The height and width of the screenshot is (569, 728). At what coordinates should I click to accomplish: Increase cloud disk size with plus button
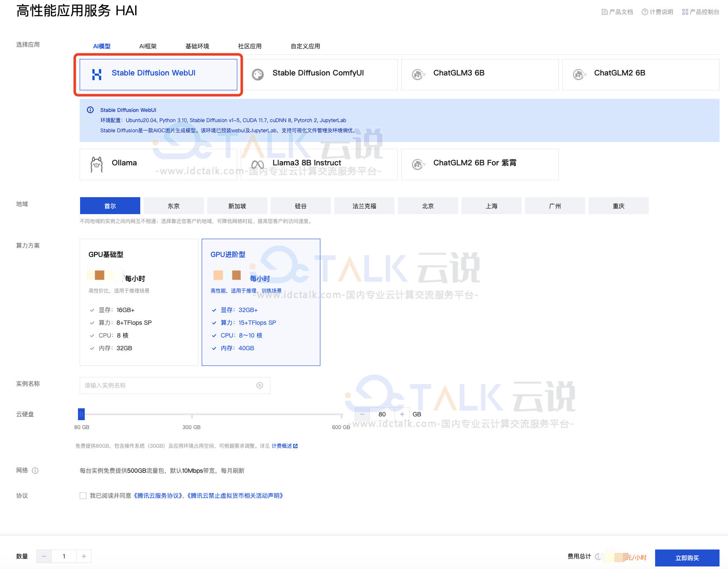[x=402, y=414]
